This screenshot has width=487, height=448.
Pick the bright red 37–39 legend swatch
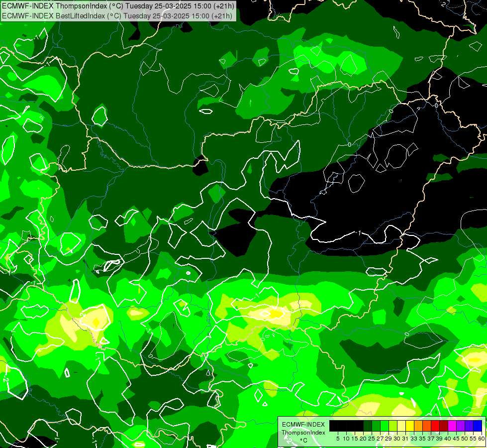coord(435,426)
